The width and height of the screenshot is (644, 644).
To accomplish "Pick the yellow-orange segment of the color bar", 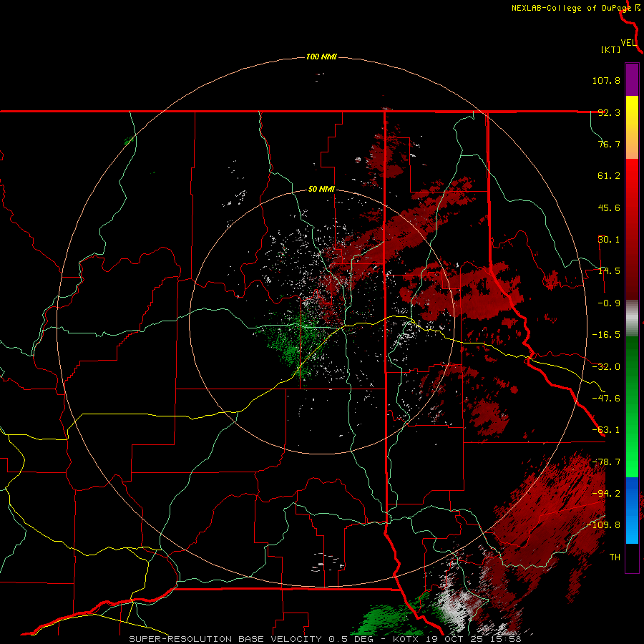I will pyautogui.click(x=632, y=127).
